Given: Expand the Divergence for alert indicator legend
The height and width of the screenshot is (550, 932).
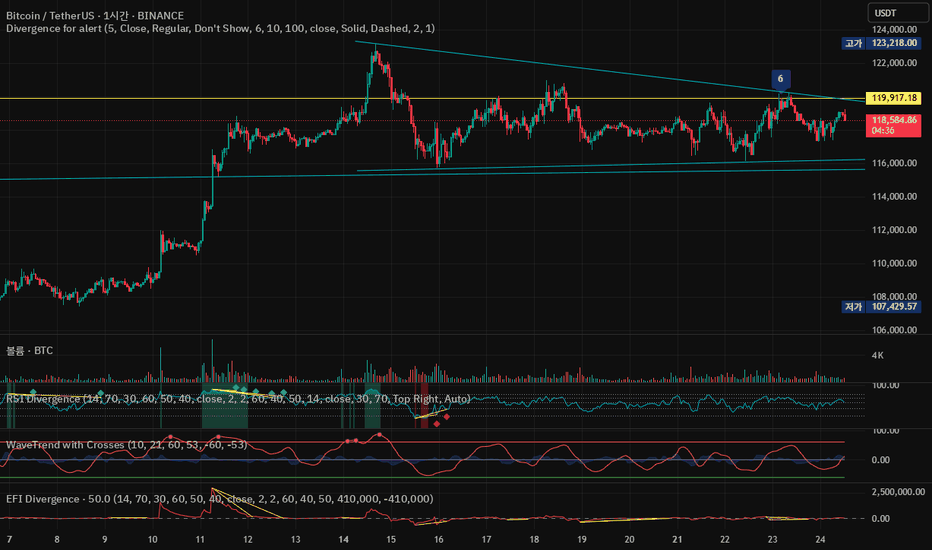Looking at the screenshot, I should 221,29.
